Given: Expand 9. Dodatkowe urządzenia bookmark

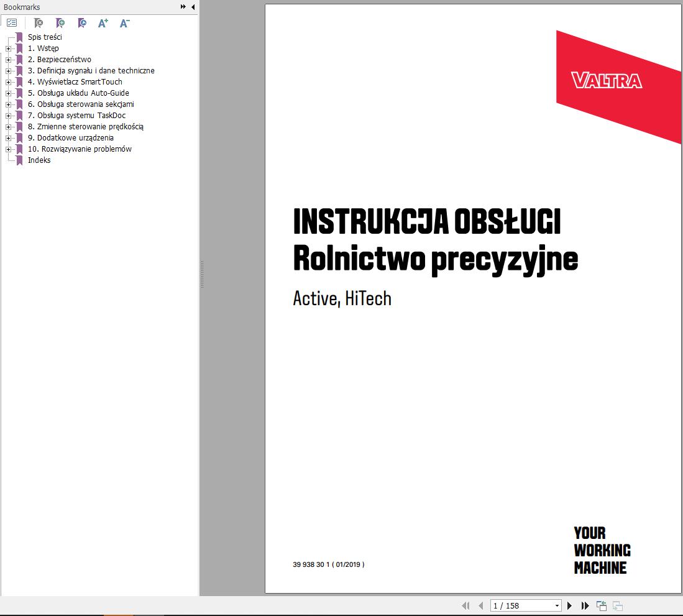Looking at the screenshot, I should (8, 138).
